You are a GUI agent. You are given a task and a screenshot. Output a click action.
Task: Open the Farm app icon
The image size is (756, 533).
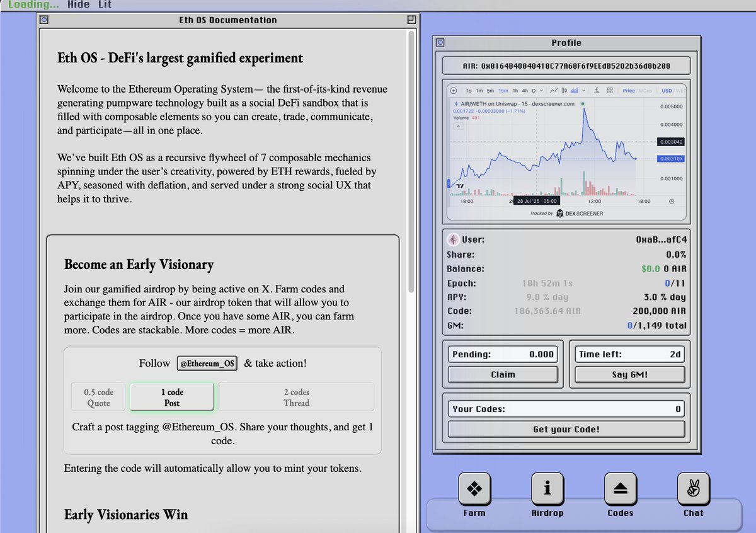(474, 488)
